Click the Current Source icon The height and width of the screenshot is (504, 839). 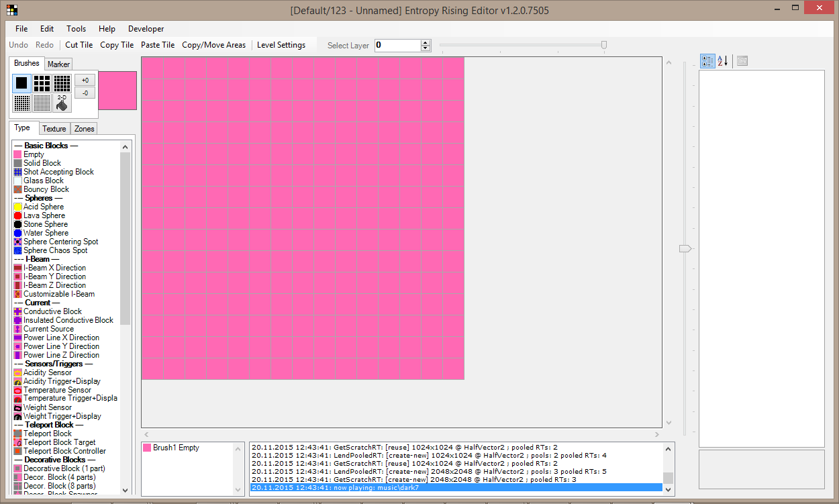point(17,329)
